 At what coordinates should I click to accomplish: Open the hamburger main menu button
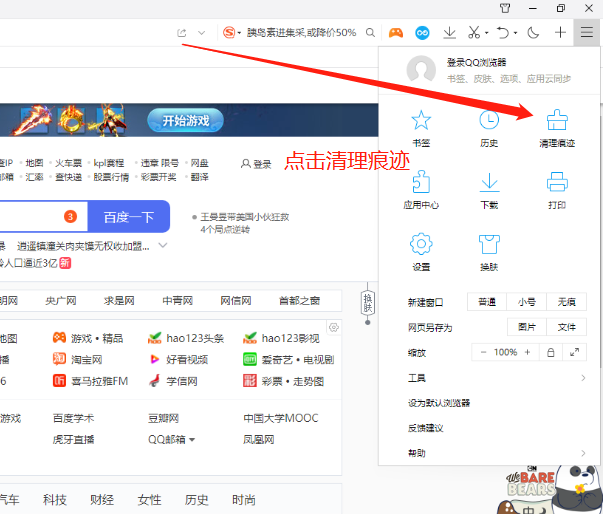coord(586,32)
